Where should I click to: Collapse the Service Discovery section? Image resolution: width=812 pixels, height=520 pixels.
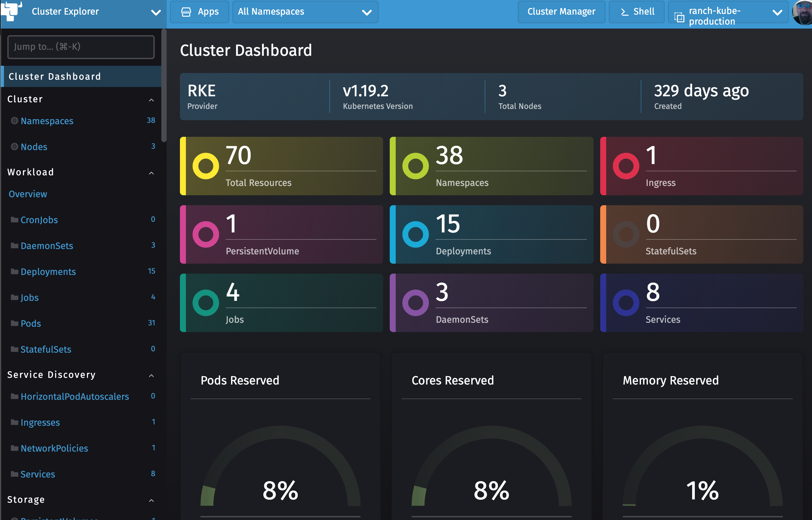pyautogui.click(x=151, y=376)
